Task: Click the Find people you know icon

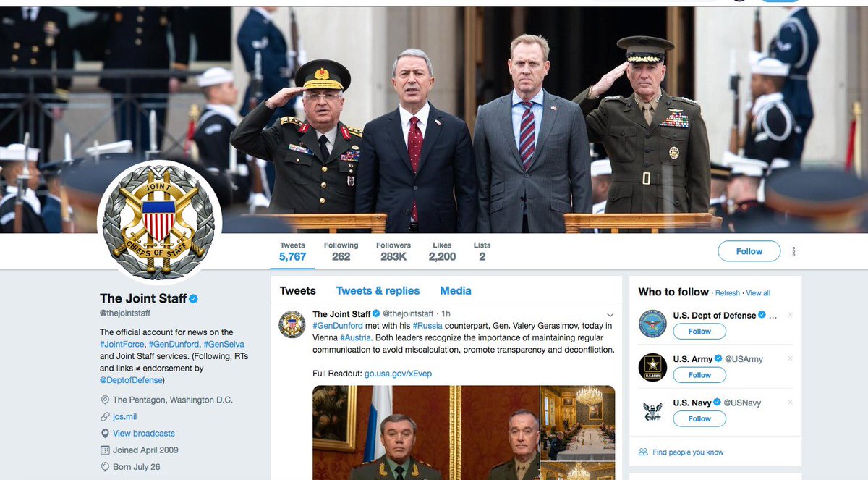Action: tap(643, 452)
